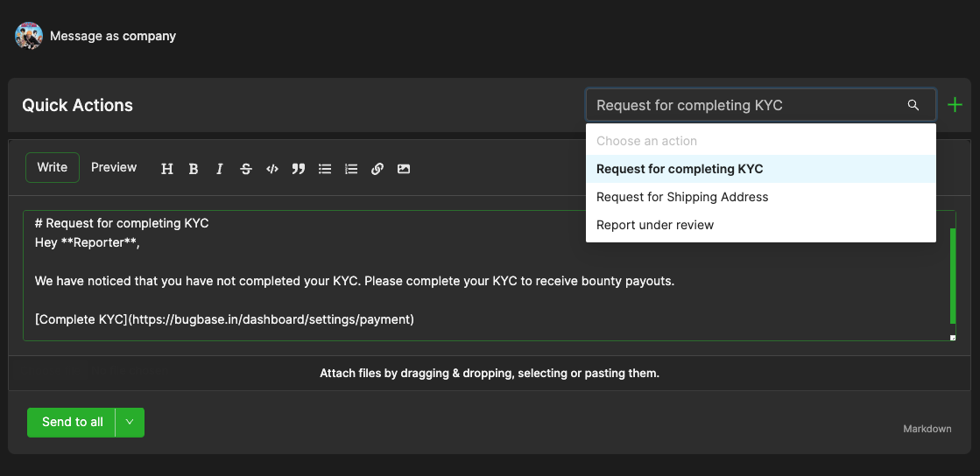Add a bulleted list
The image size is (980, 476).
click(x=325, y=169)
